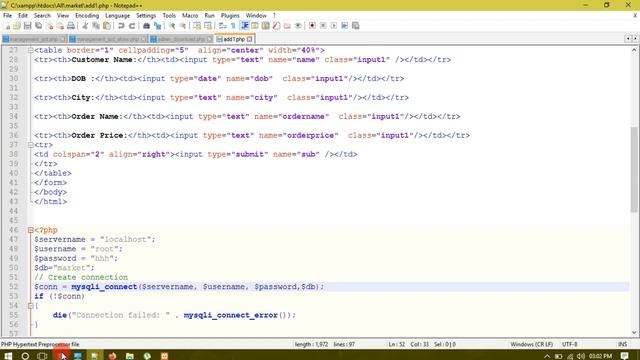Collapse the tr block at line 37

(30, 145)
